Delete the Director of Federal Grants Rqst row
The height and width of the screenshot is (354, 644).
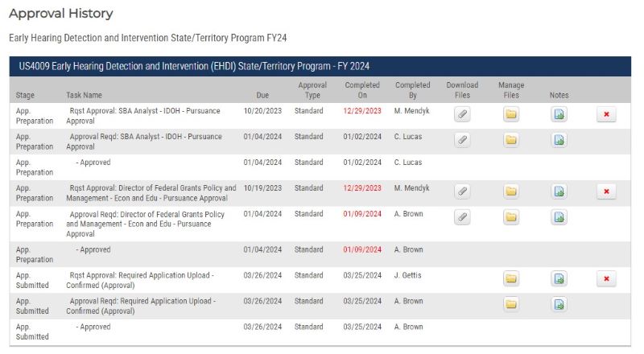(x=606, y=191)
